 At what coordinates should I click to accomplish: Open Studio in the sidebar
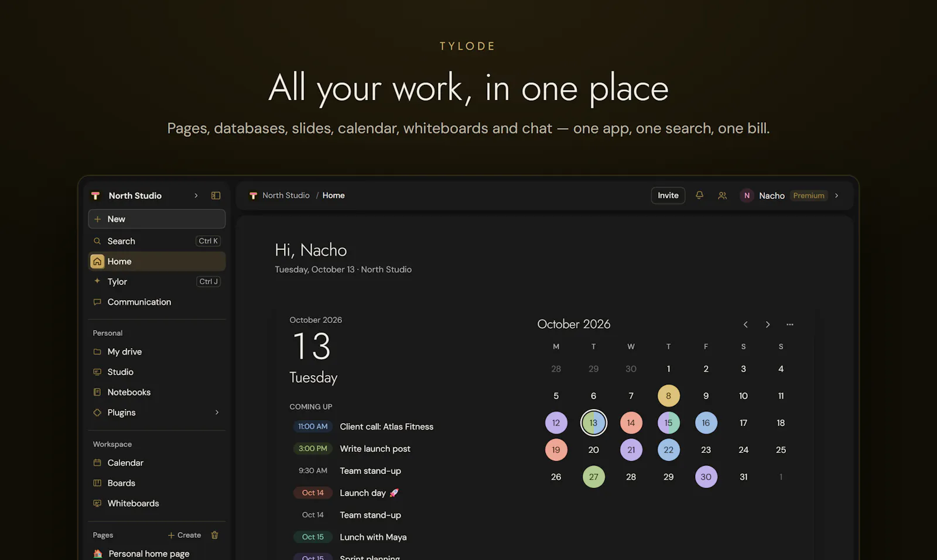pos(157,372)
